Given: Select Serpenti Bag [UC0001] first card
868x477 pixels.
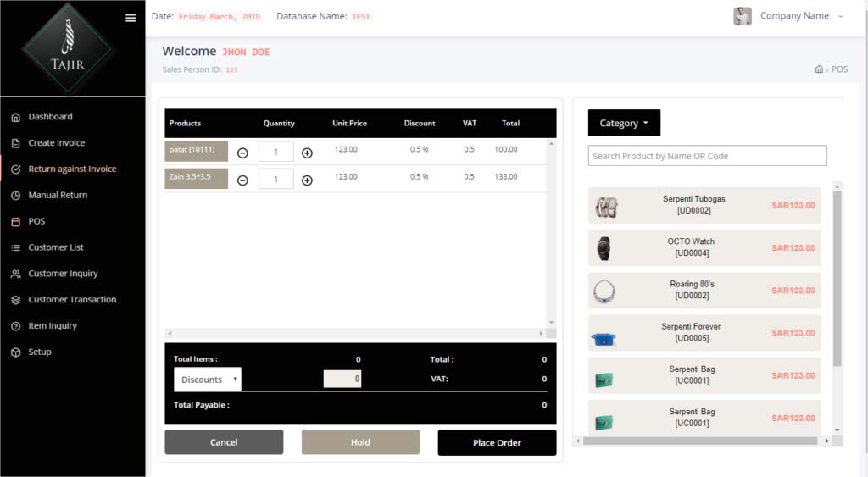Looking at the screenshot, I should 704,375.
